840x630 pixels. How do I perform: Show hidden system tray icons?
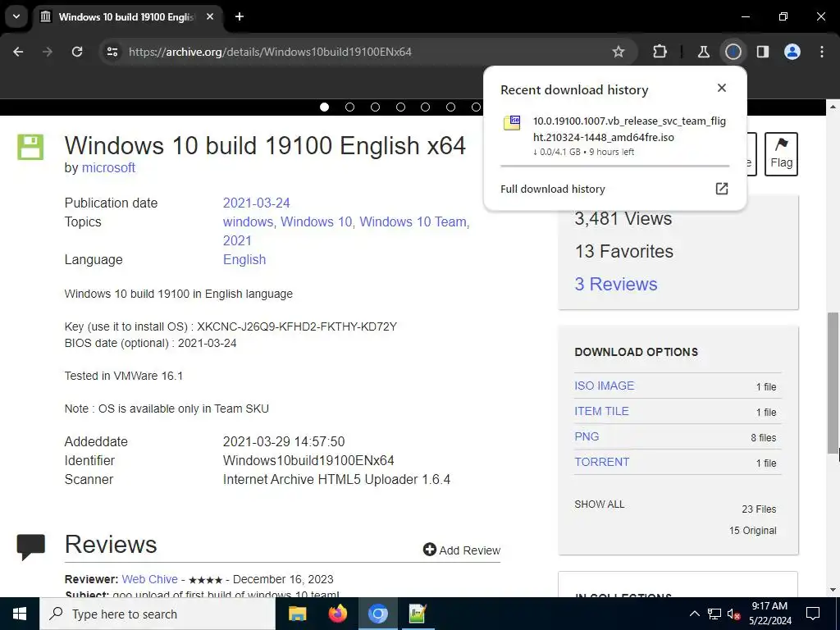coord(694,614)
